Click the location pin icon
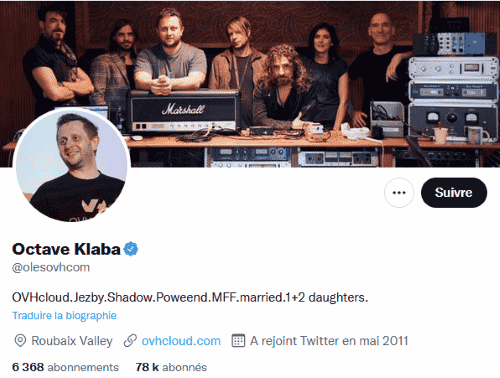The width and height of the screenshot is (500, 378). pyautogui.click(x=20, y=341)
